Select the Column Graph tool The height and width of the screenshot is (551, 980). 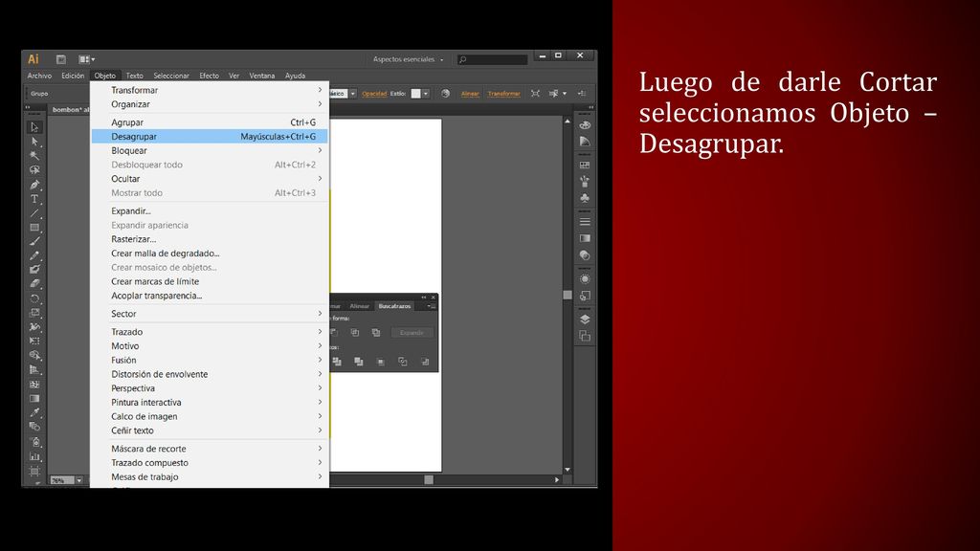pos(34,456)
